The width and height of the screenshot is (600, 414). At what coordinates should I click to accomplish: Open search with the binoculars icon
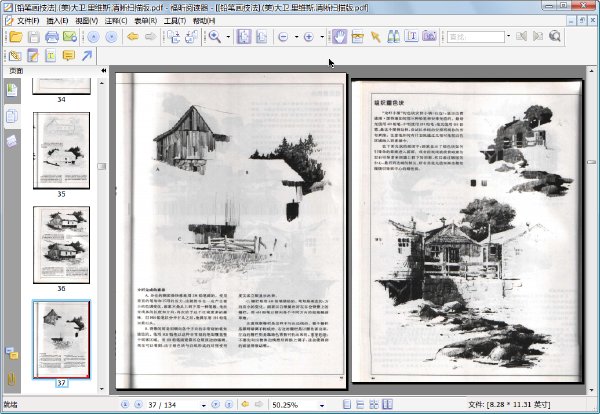[x=393, y=37]
